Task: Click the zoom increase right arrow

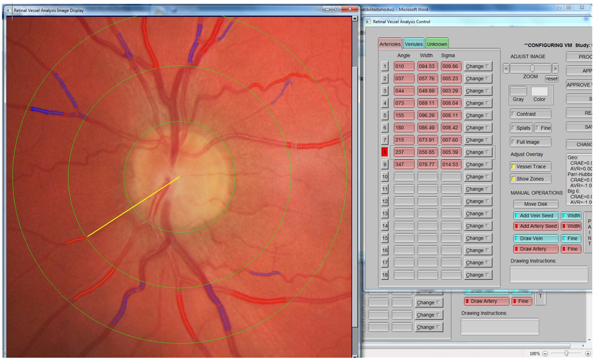Action: click(x=555, y=69)
